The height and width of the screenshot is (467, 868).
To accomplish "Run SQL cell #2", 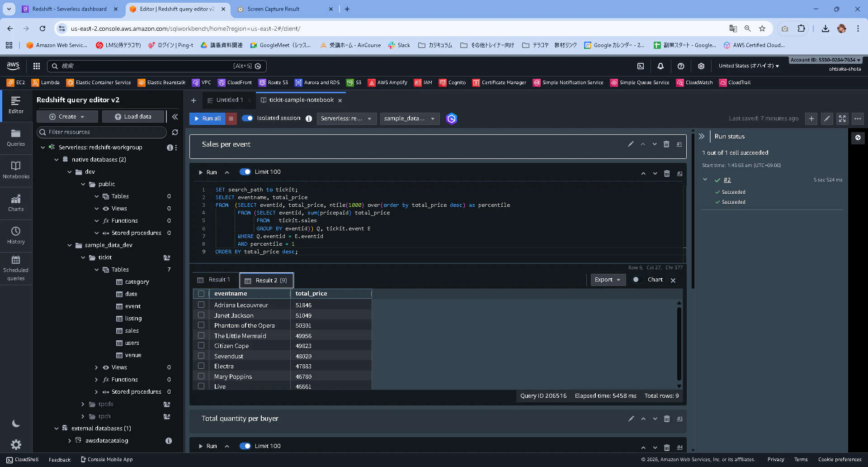I will tap(208, 172).
